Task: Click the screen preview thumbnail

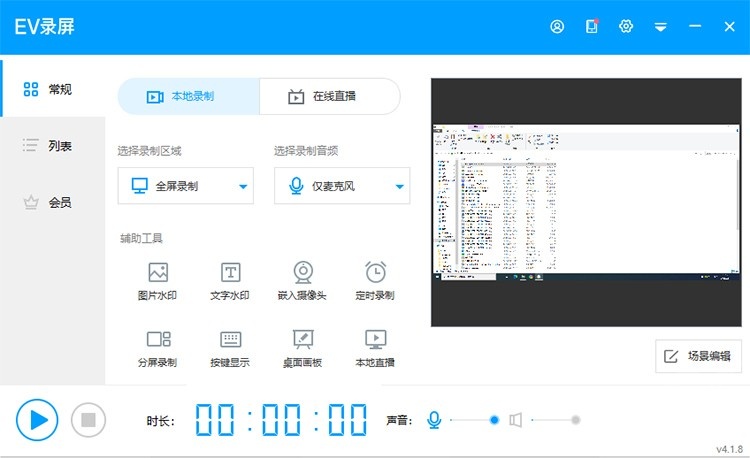Action: click(x=586, y=203)
